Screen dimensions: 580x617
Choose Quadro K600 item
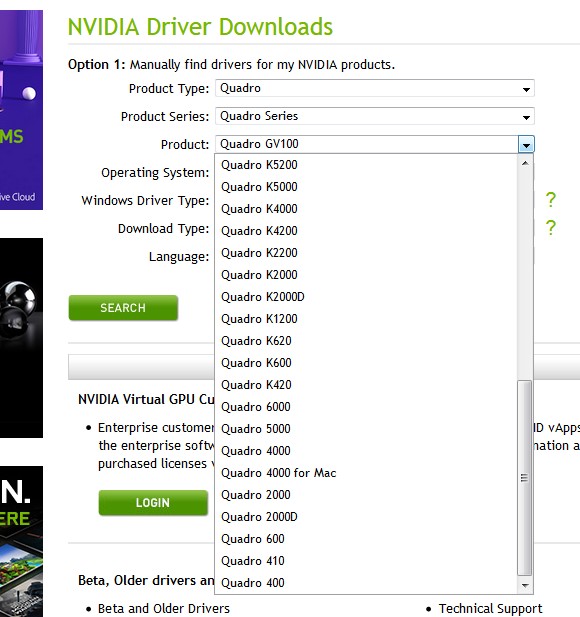coord(366,363)
